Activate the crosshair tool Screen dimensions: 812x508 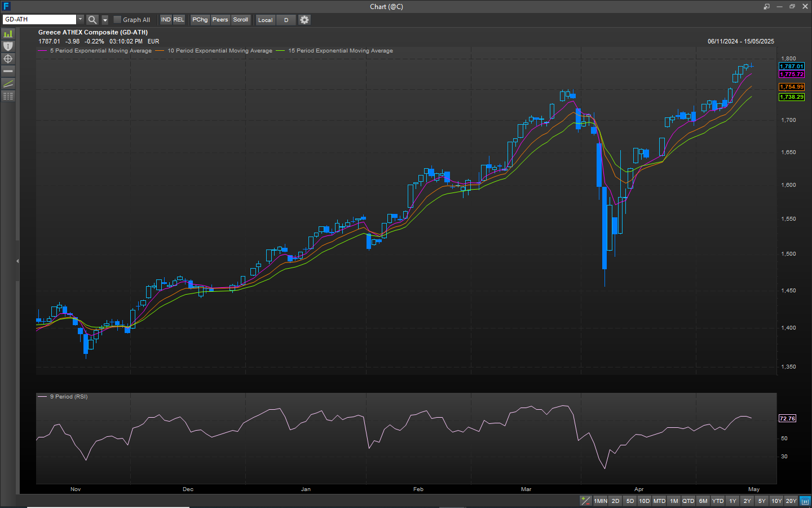8,59
